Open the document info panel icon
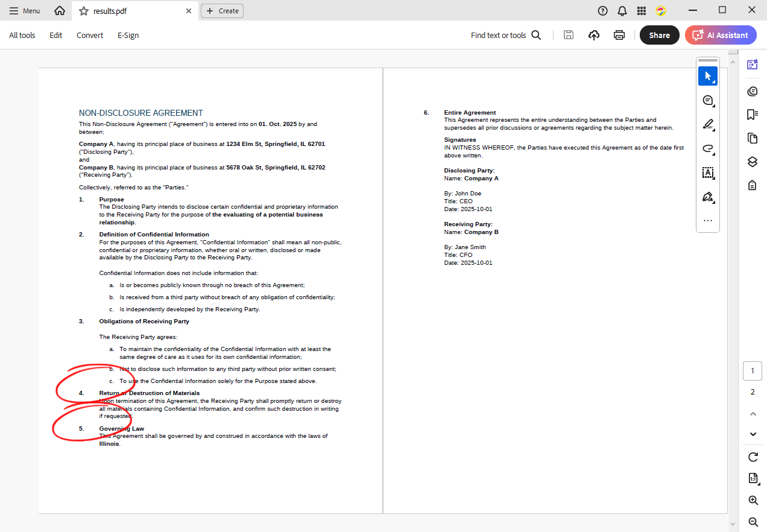The image size is (767, 532). point(752,185)
